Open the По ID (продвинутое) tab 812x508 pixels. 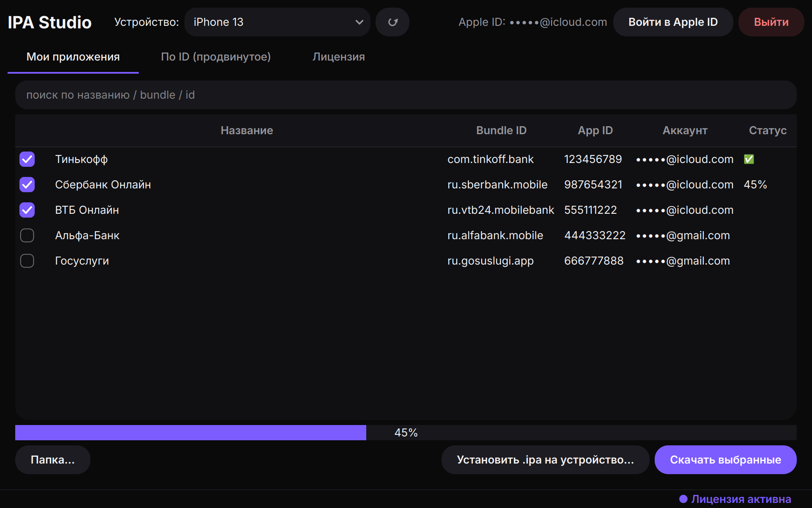pyautogui.click(x=216, y=57)
